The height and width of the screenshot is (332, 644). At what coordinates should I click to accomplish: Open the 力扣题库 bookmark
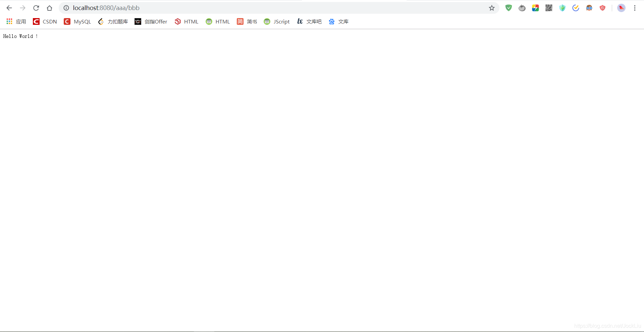point(113,21)
